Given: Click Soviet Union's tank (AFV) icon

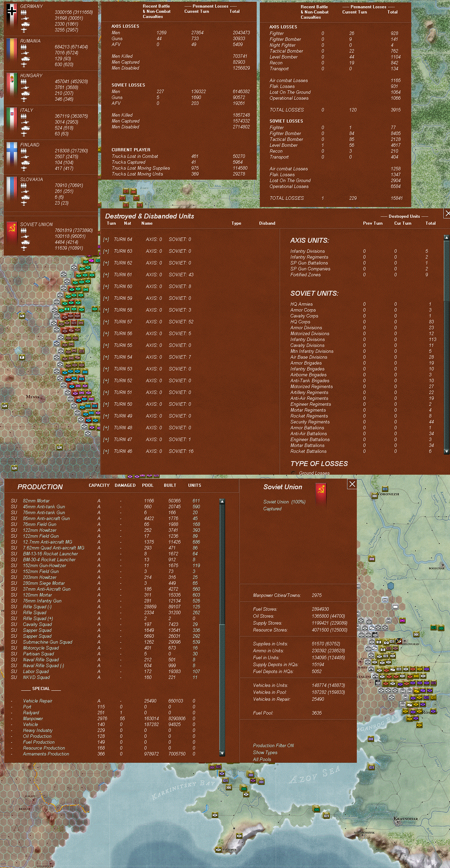Looking at the screenshot, I should tap(25, 242).
